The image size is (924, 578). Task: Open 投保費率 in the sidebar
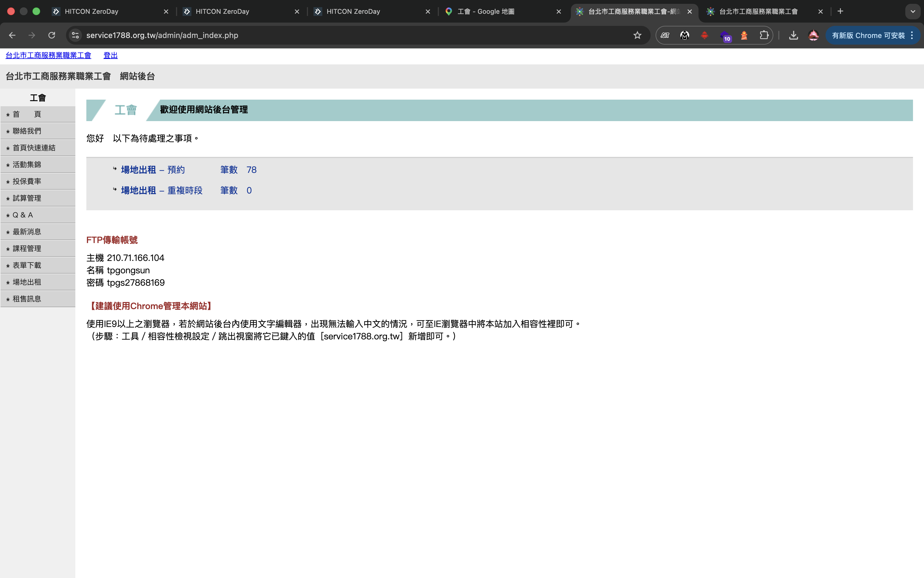[x=38, y=182]
